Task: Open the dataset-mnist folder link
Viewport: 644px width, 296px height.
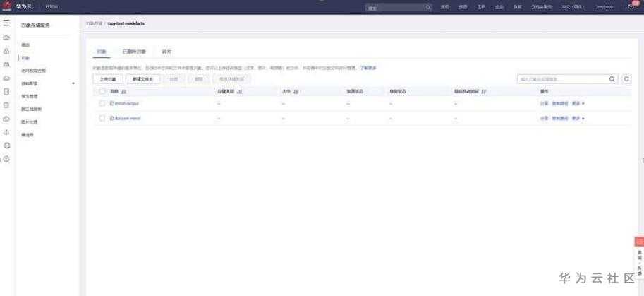Action: point(128,119)
